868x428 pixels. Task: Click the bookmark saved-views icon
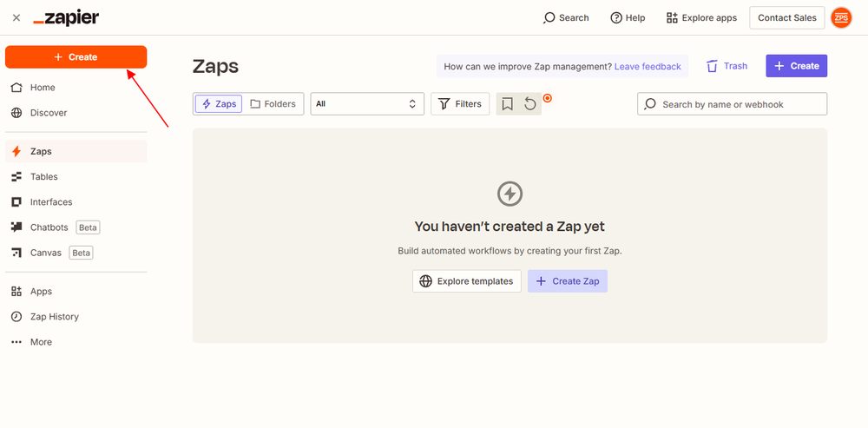(507, 104)
